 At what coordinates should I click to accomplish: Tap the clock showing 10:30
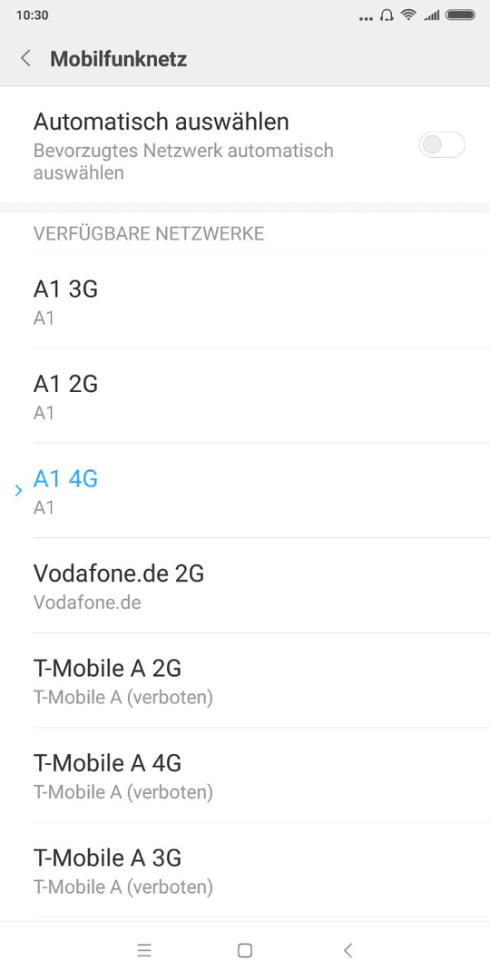[x=33, y=15]
